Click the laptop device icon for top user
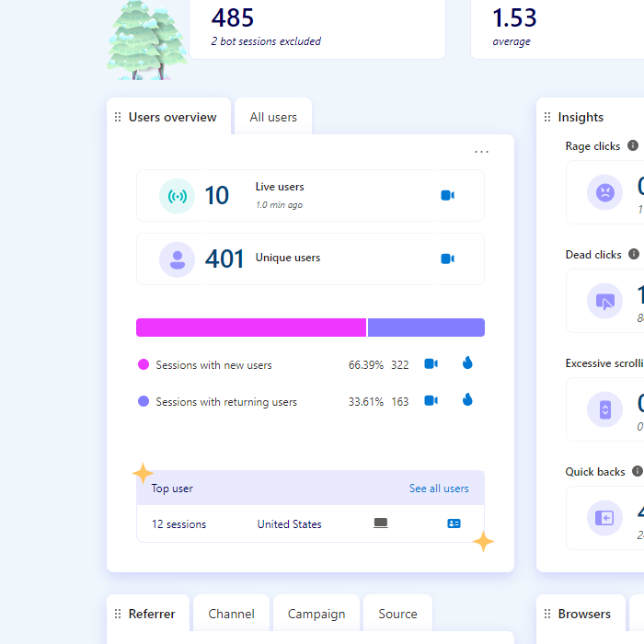This screenshot has width=644, height=644. (x=381, y=523)
